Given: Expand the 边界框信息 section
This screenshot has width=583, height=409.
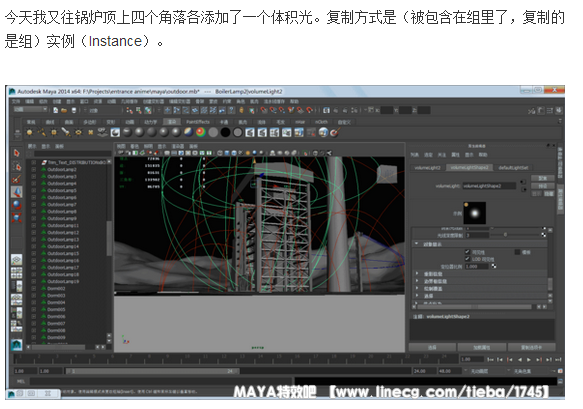Looking at the screenshot, I should tap(417, 281).
